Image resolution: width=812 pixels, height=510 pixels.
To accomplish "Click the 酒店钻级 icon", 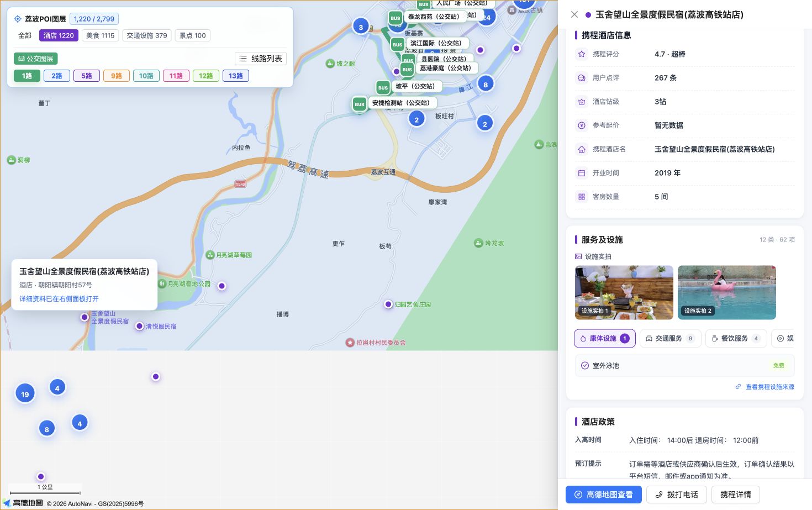I will tap(582, 102).
